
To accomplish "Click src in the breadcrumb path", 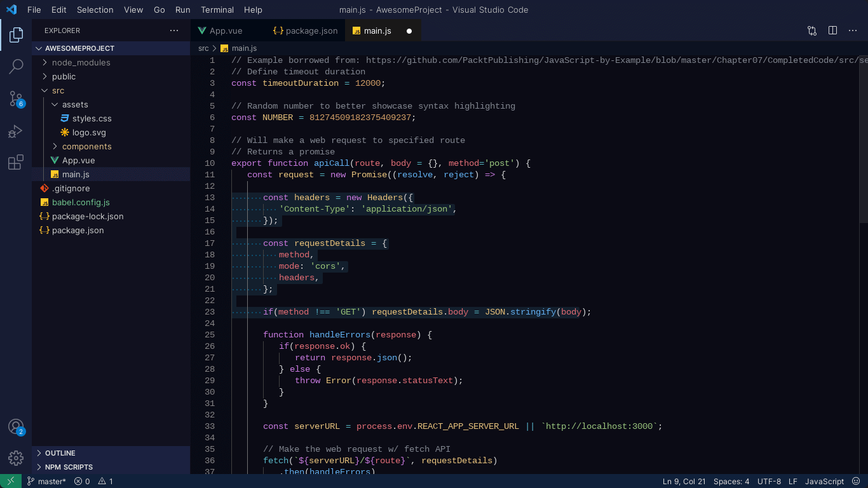I will pos(203,48).
